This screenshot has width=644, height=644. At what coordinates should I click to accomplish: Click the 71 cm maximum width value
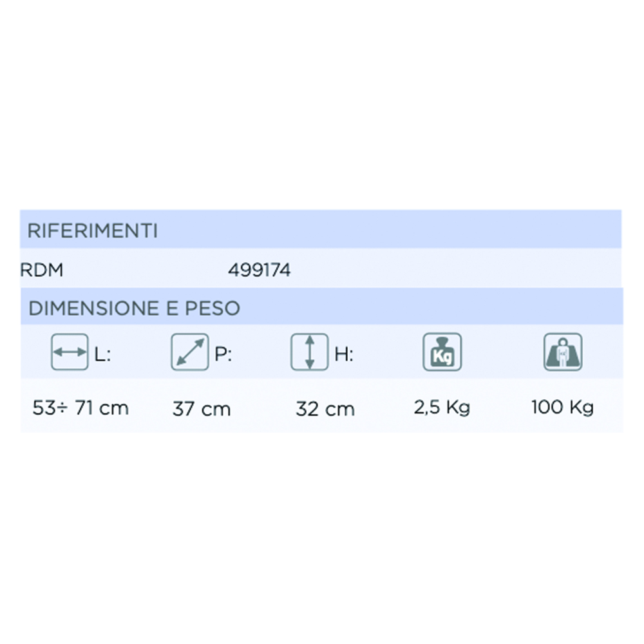[x=102, y=408]
